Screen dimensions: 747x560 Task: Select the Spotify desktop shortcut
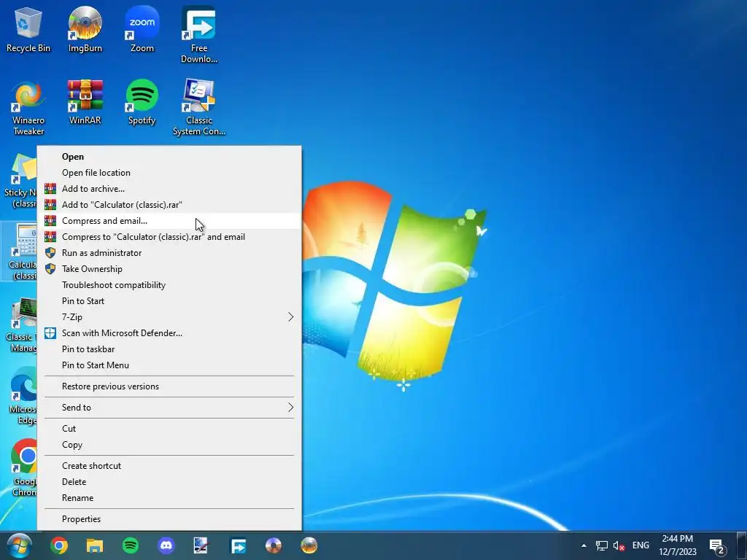point(142,102)
